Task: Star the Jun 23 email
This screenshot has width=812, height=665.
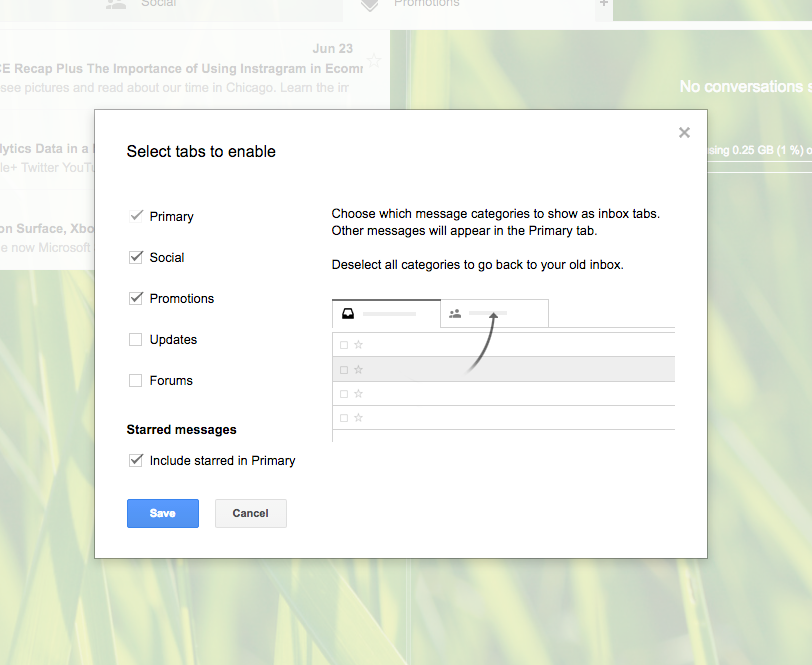Action: 374,61
